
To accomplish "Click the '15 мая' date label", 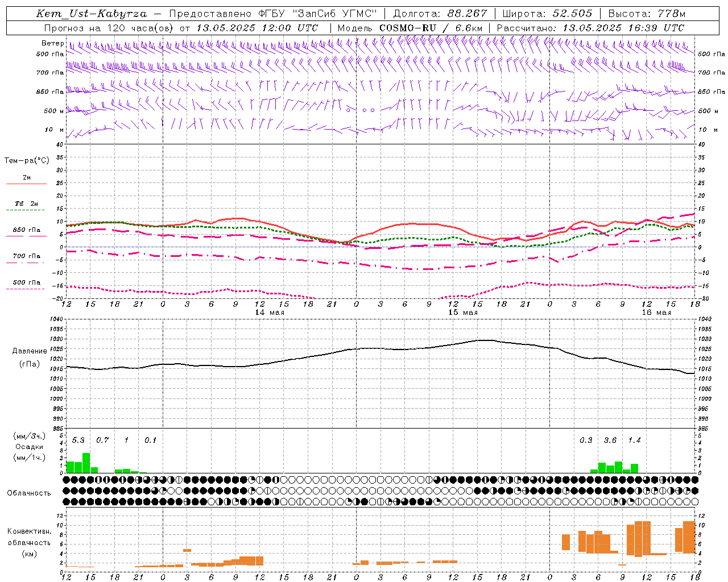I will [463, 313].
